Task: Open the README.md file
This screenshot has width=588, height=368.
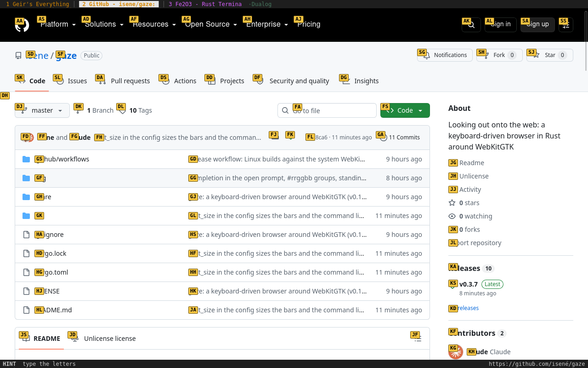Action: coord(54,310)
